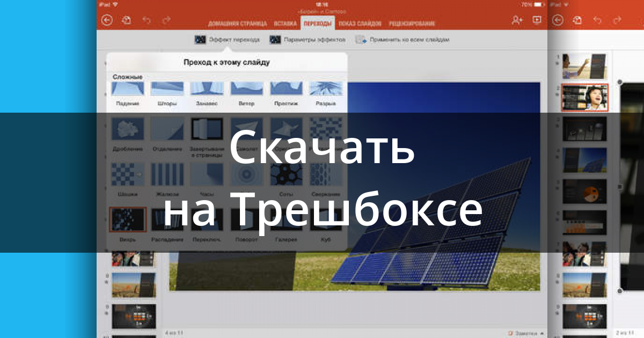Choose the Соты transition
Screen dimensions: 644x338
[286, 180]
